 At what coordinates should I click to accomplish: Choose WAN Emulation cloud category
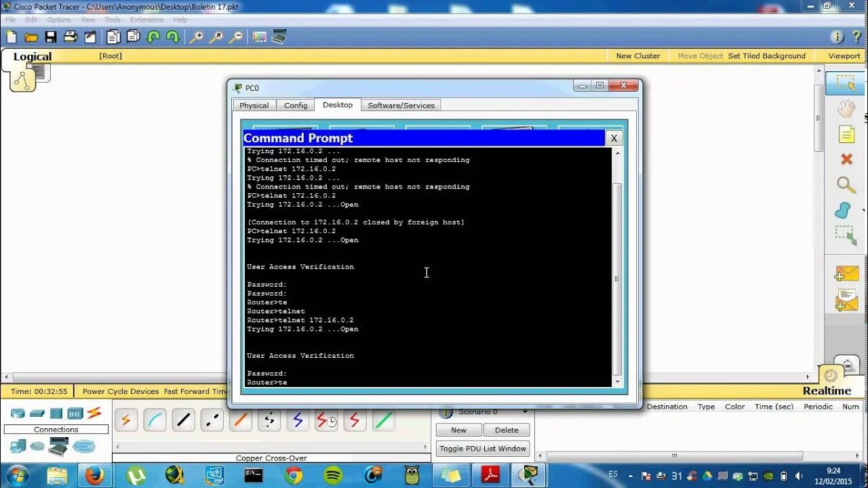(x=37, y=446)
